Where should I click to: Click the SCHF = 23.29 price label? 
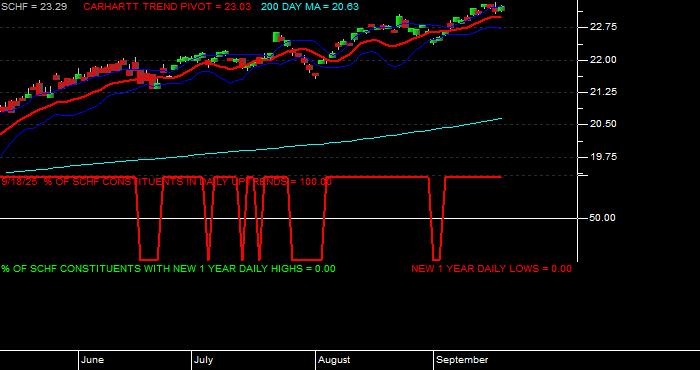[34, 7]
